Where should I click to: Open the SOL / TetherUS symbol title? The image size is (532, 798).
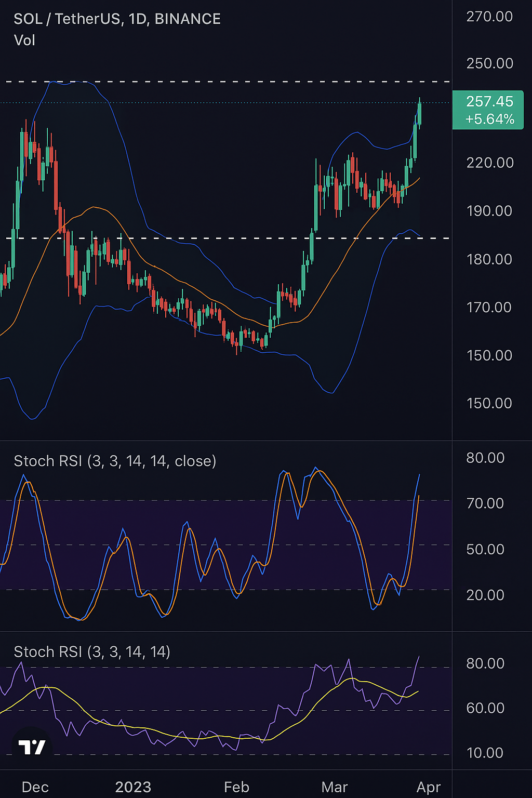[x=117, y=19]
